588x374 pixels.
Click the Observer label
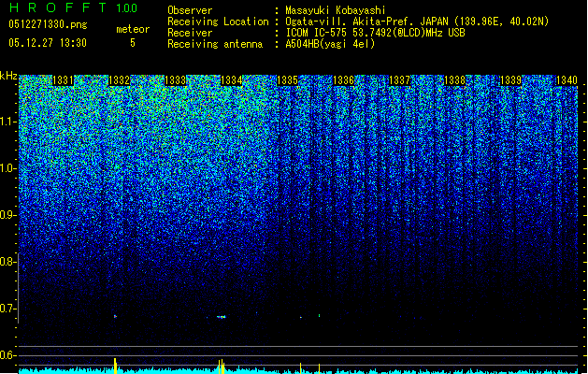pyautogui.click(x=190, y=10)
